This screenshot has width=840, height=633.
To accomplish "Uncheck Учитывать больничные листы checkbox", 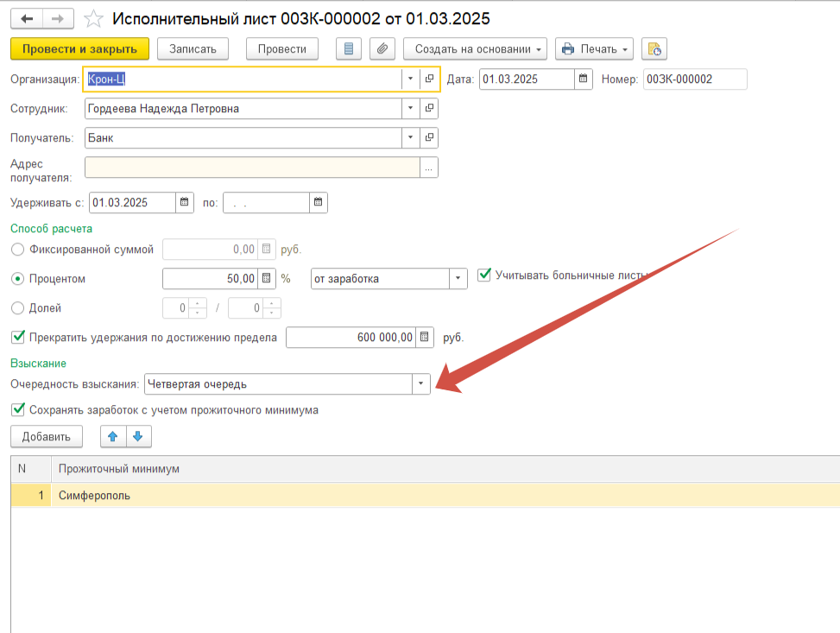I will pyautogui.click(x=483, y=275).
